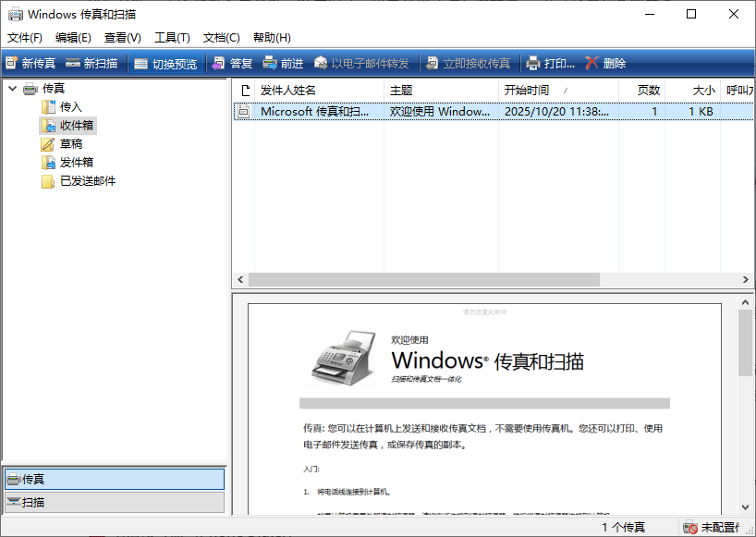Sort by 页数 column header
Image resolution: width=756 pixels, height=537 pixels.
click(641, 91)
